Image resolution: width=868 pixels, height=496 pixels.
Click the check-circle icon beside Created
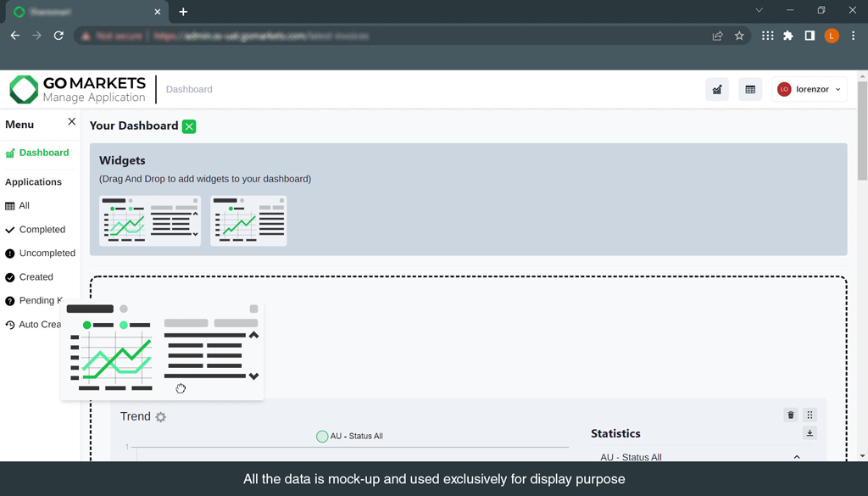click(10, 277)
